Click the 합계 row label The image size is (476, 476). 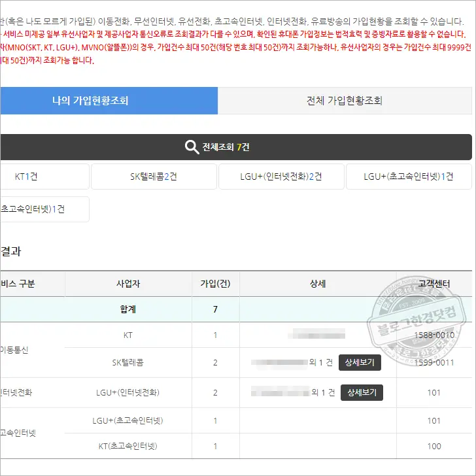point(128,309)
